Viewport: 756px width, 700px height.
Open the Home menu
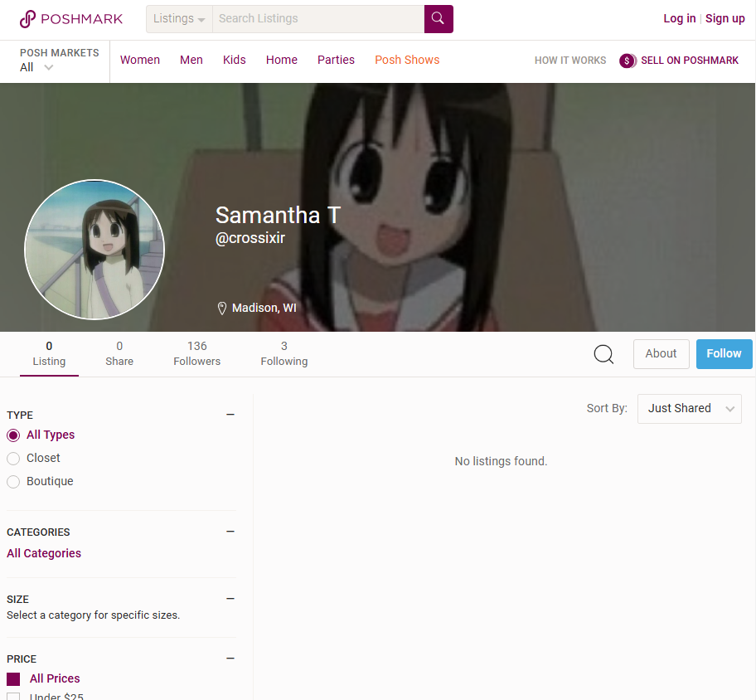pos(282,60)
